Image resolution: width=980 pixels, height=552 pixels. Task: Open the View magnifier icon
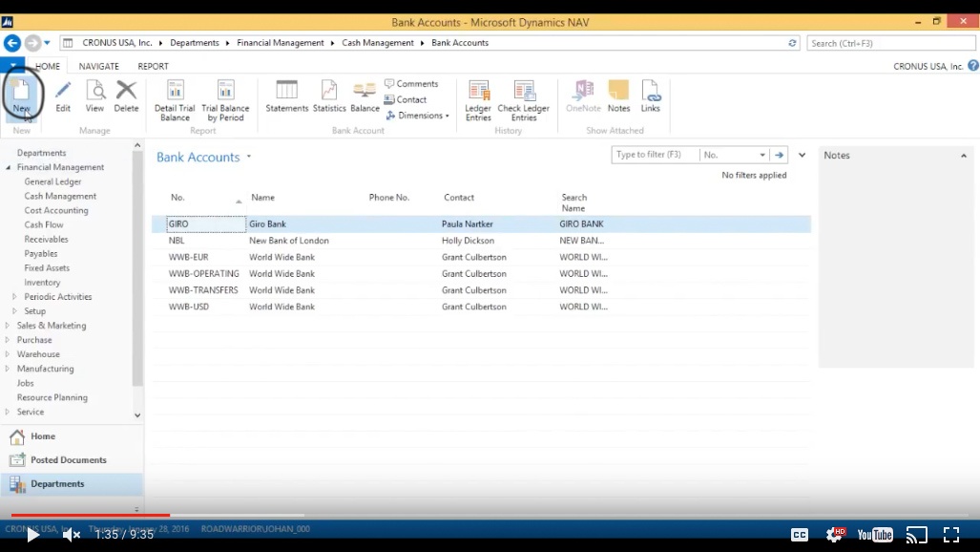pos(95,96)
